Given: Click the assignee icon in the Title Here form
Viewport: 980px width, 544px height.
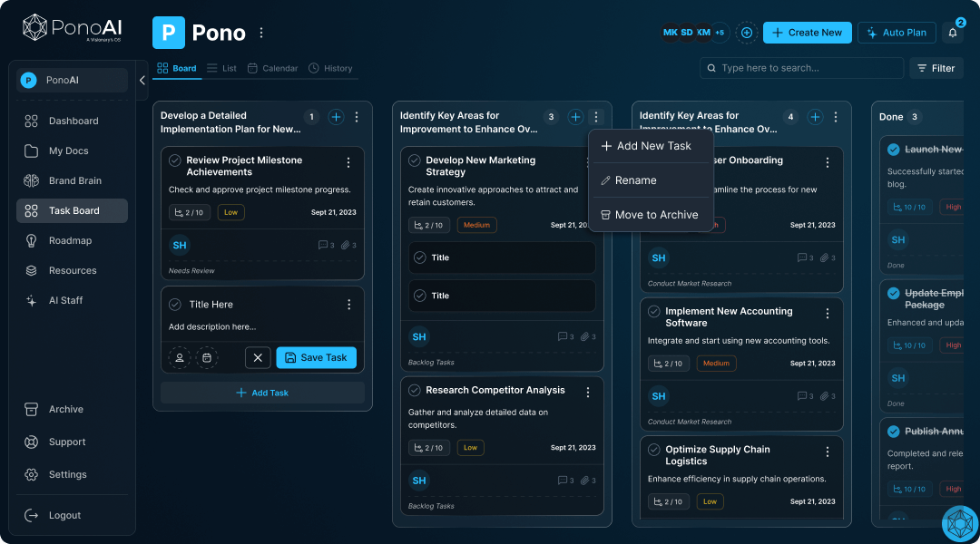Looking at the screenshot, I should coord(180,357).
